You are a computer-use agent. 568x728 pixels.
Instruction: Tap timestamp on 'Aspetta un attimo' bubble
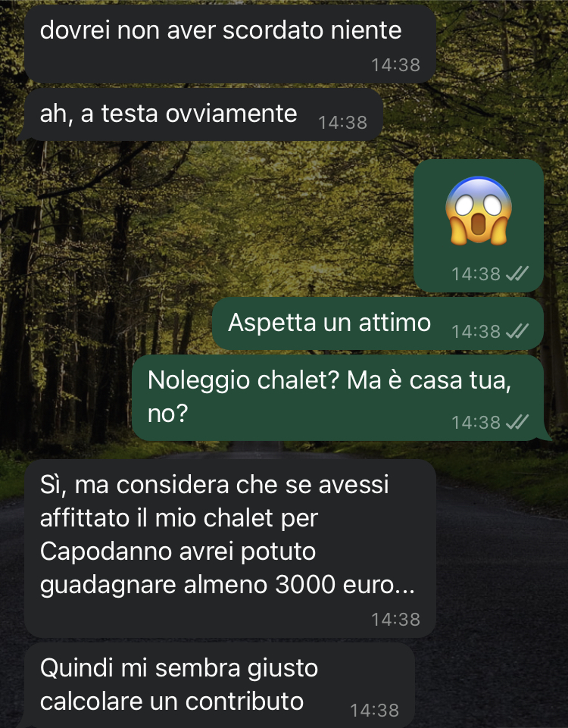click(x=476, y=332)
